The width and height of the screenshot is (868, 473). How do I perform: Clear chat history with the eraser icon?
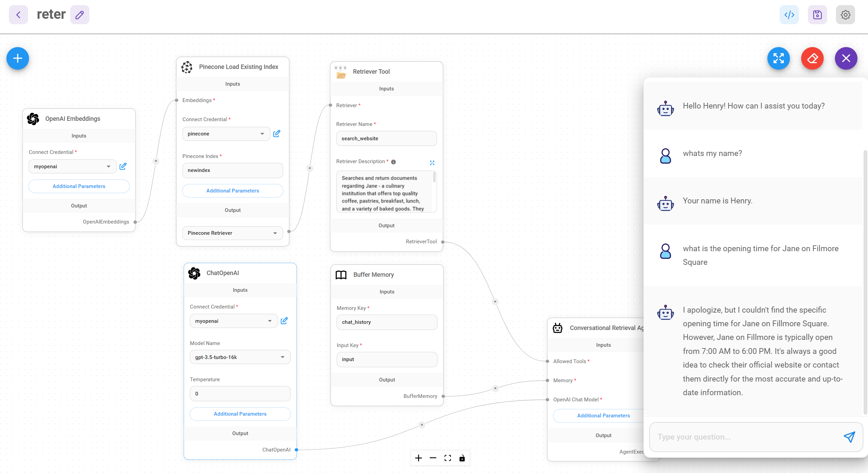[812, 58]
